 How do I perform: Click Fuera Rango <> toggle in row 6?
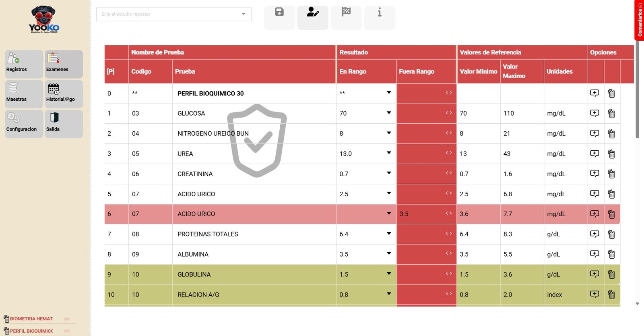coord(449,214)
